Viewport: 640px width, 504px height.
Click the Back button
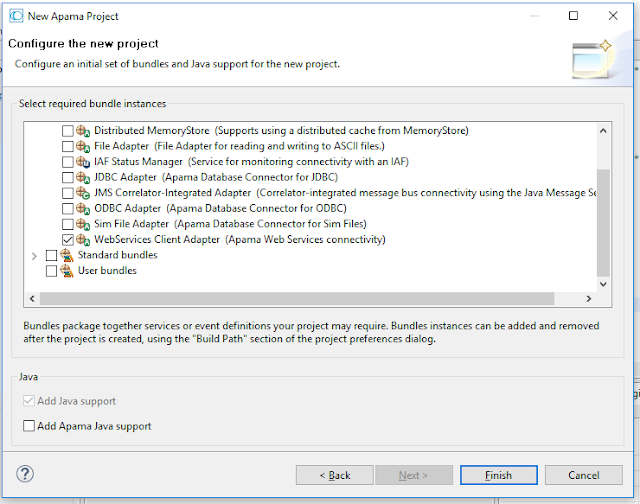tap(335, 475)
